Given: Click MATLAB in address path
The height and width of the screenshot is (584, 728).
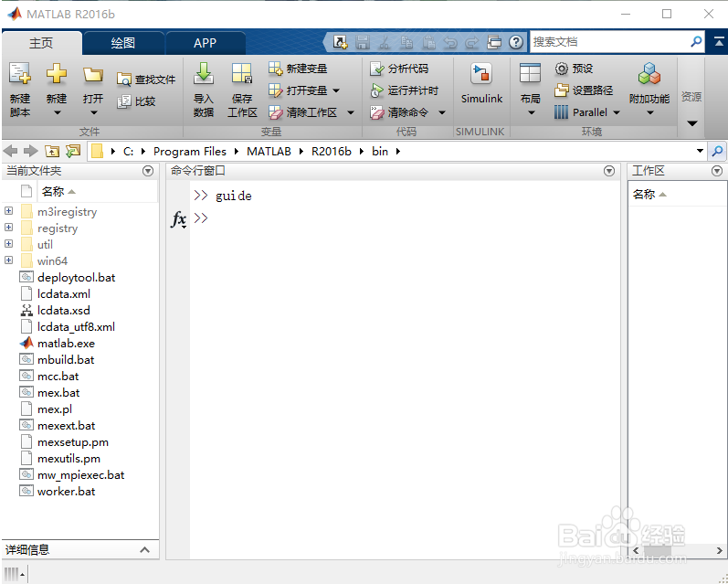Looking at the screenshot, I should [x=269, y=152].
